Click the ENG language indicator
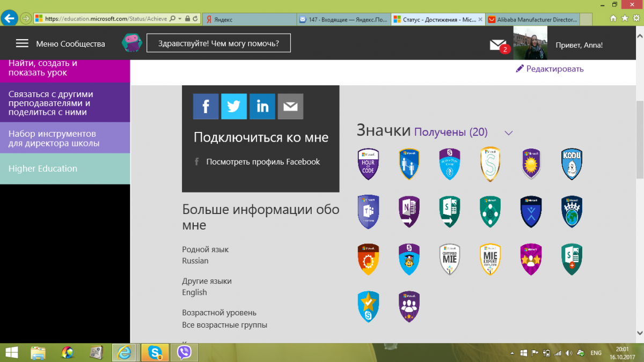Screen dimensions: 644x362 tap(596, 353)
